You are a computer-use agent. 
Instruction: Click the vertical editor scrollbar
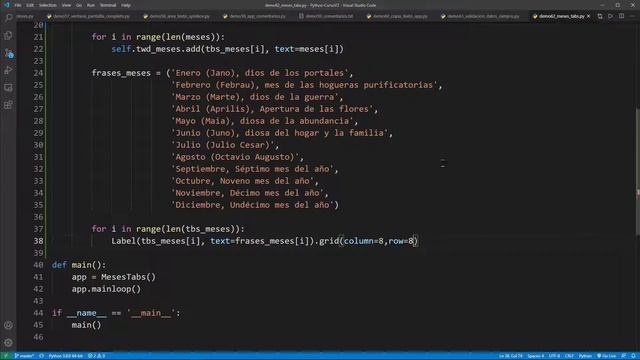(x=637, y=171)
